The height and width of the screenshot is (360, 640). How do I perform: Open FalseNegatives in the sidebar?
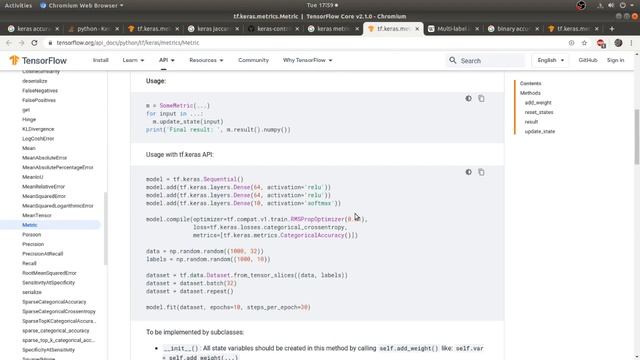(40, 91)
